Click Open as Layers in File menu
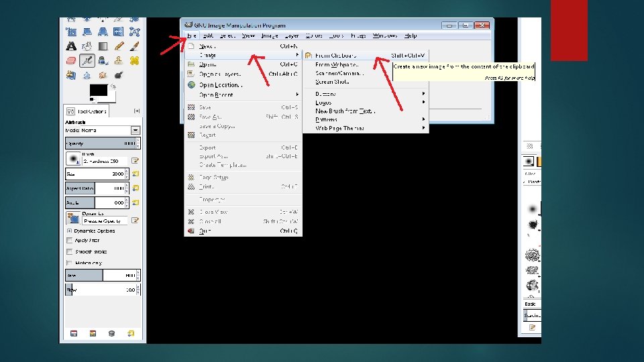The image size is (644, 362). tap(243, 74)
